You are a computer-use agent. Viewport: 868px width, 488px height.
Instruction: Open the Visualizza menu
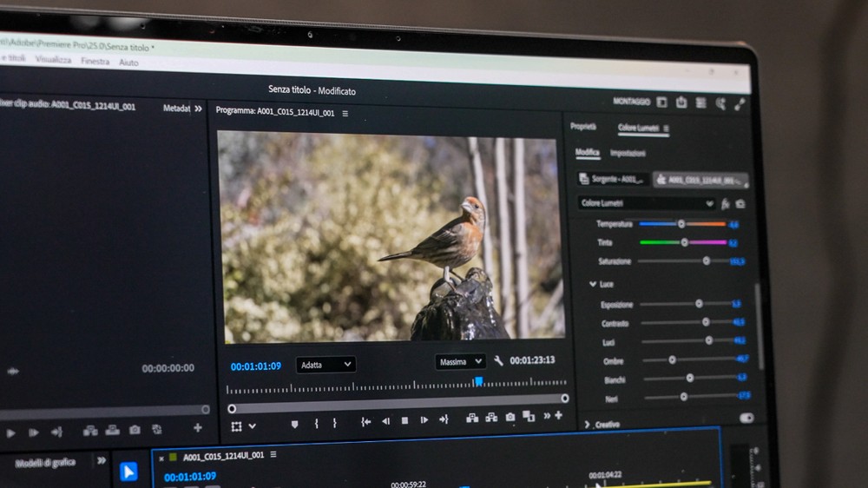[x=53, y=59]
